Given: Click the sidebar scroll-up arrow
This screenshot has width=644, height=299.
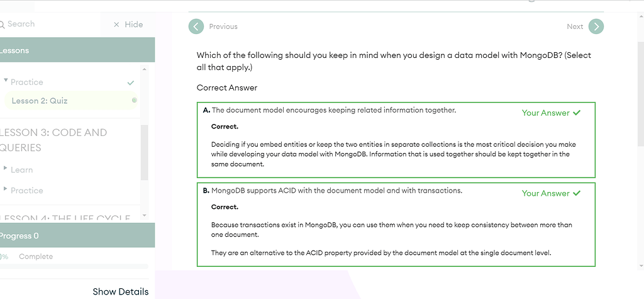Looking at the screenshot, I should click(144, 69).
